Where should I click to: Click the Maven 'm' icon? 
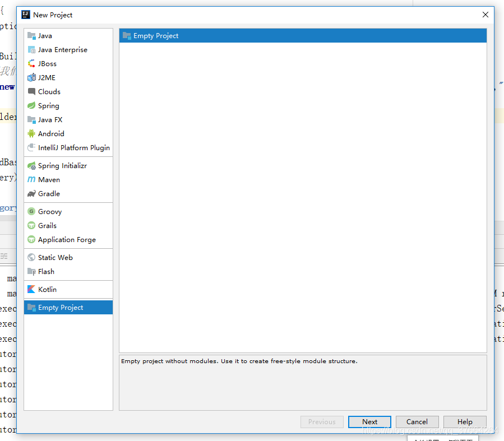point(31,179)
